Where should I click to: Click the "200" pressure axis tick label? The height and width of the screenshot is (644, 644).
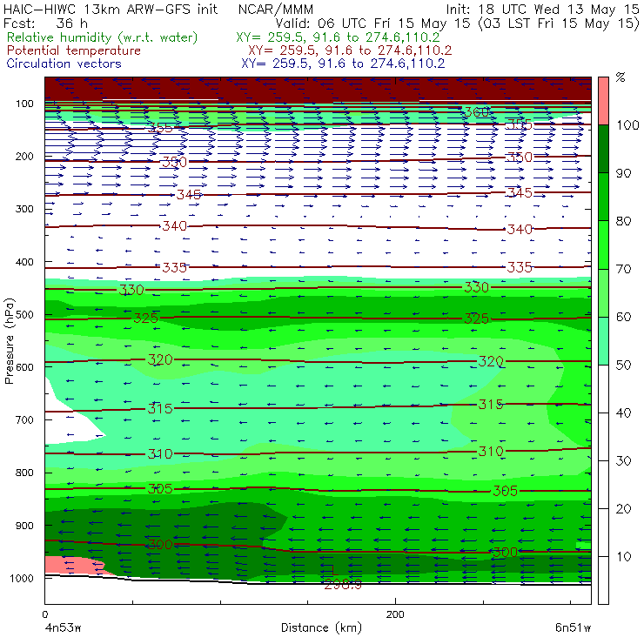[24, 156]
